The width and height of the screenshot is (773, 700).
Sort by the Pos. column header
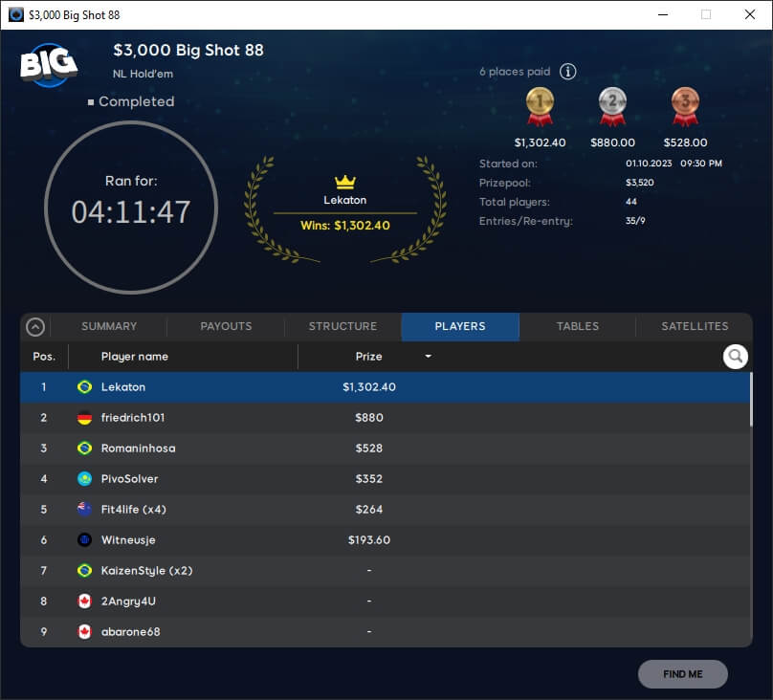(x=44, y=356)
